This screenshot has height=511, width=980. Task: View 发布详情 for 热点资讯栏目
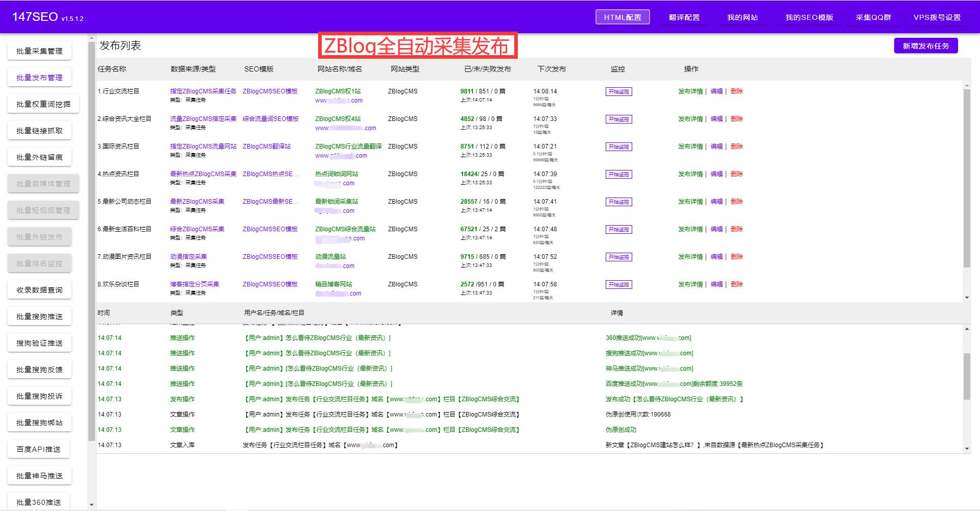tap(690, 174)
